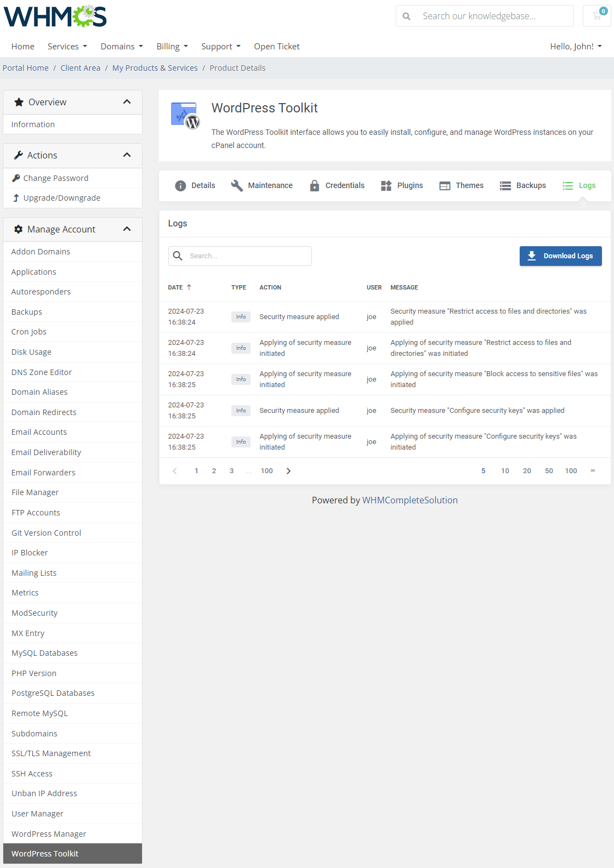Click the logs Search input field
The height and width of the screenshot is (868, 614).
click(240, 256)
